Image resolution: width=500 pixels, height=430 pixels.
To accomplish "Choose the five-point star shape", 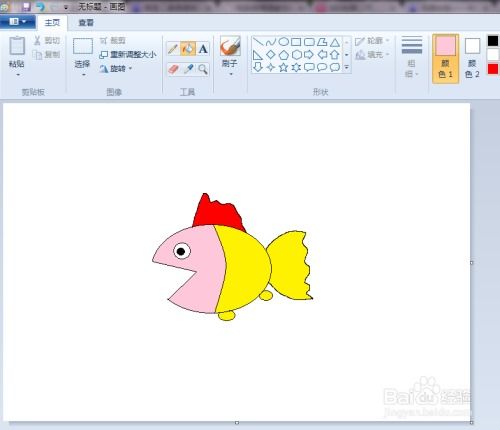I will pyautogui.click(x=283, y=67).
